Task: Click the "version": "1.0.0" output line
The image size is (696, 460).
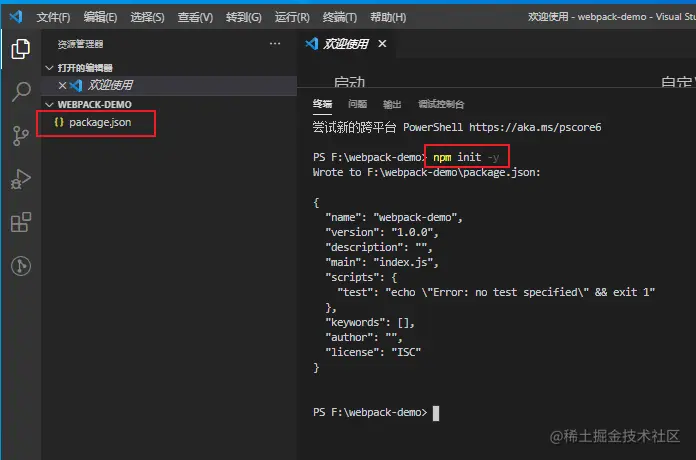Action: click(382, 232)
